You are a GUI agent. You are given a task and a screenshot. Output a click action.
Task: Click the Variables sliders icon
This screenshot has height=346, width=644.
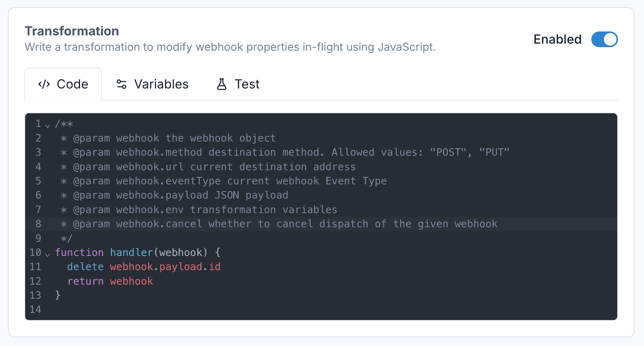121,84
